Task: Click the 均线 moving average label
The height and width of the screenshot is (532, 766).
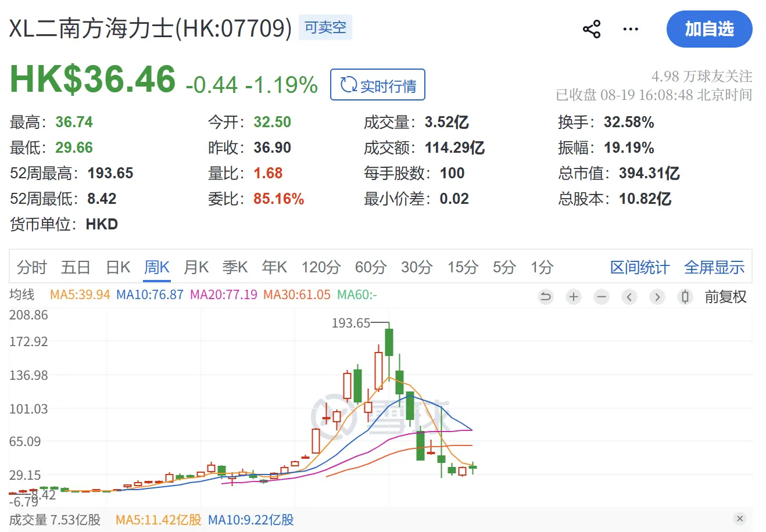Action: pos(22,294)
